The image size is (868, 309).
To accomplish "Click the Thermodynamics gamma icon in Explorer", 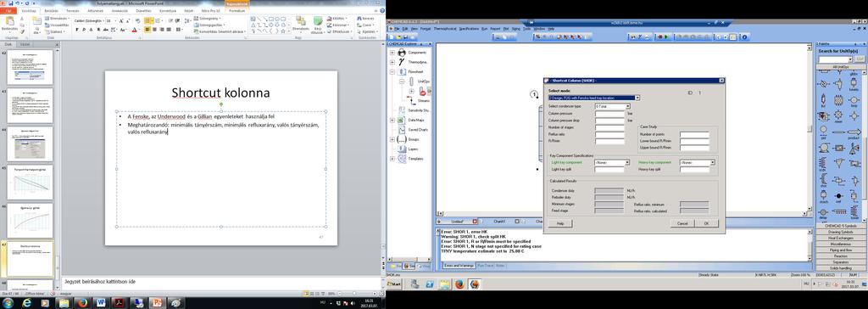I will (402, 62).
